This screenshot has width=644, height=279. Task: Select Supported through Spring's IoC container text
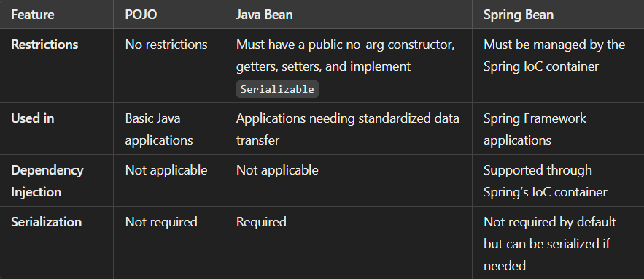tap(545, 181)
